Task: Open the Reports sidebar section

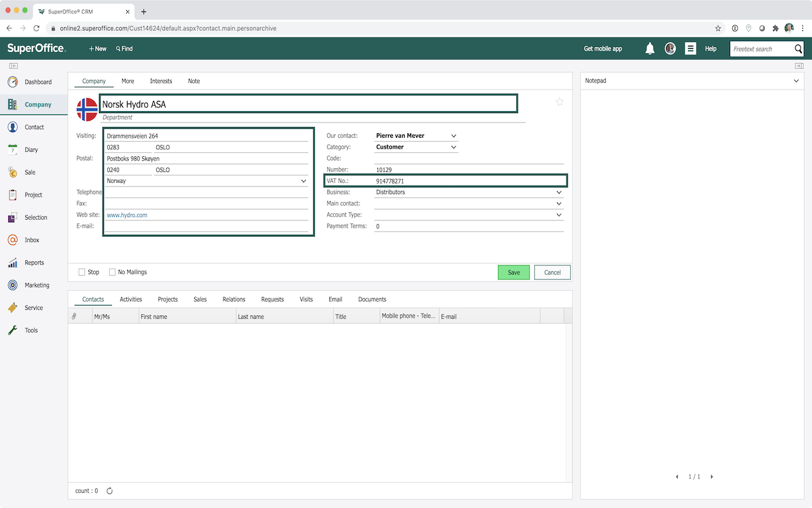Action: tap(34, 262)
